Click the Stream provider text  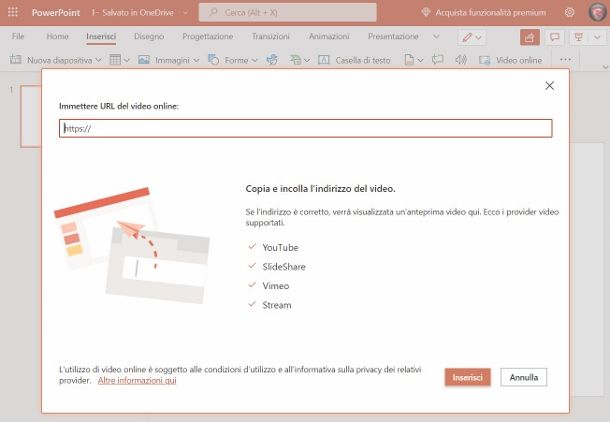(x=277, y=305)
